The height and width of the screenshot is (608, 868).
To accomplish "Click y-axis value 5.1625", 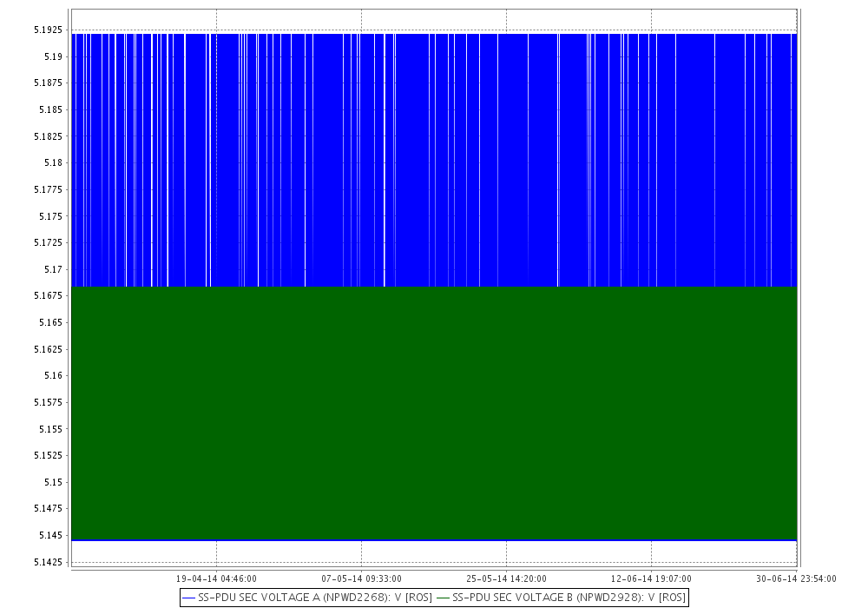I will pyautogui.click(x=48, y=349).
